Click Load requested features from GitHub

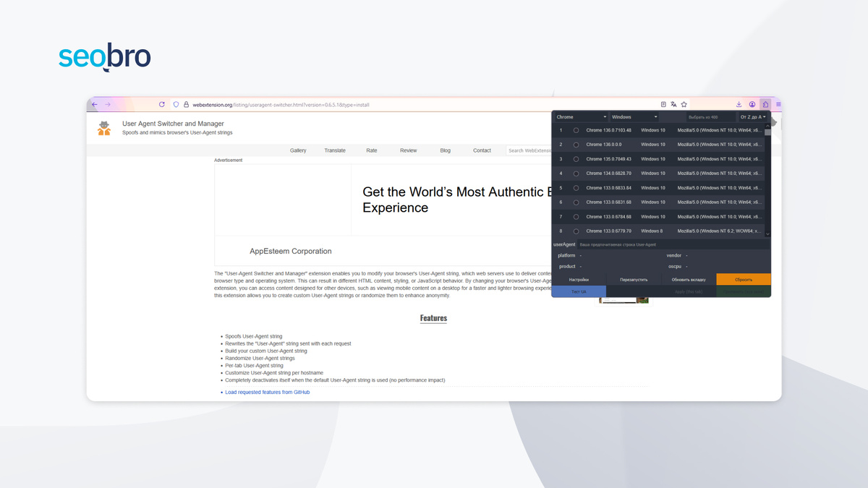pos(267,392)
